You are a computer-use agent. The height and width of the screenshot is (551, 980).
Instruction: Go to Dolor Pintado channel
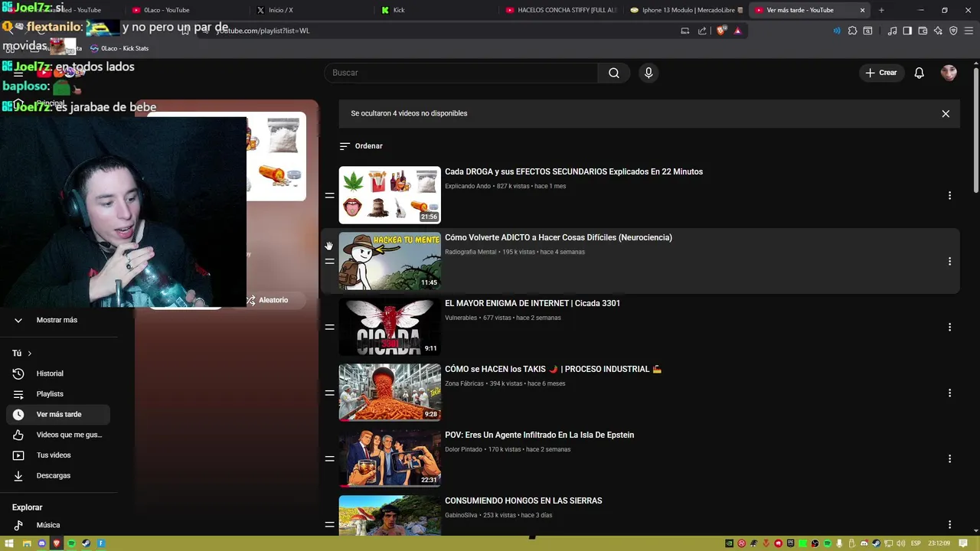[463, 449]
